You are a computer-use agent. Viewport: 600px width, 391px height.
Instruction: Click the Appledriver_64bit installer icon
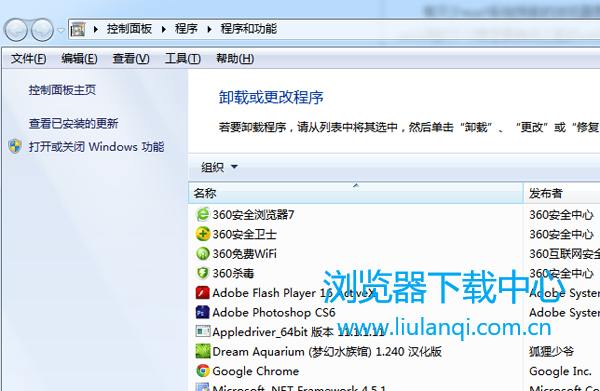[x=203, y=331]
